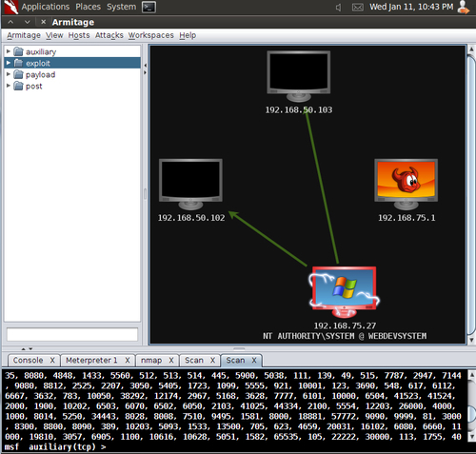The height and width of the screenshot is (454, 476).
Task: Switch to the Console tab
Action: (28, 361)
